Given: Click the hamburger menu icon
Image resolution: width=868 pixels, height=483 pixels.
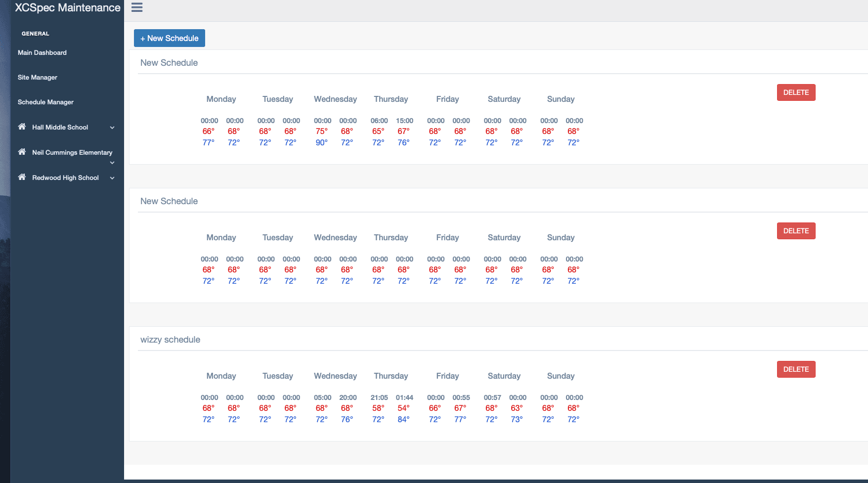Looking at the screenshot, I should click(x=137, y=7).
